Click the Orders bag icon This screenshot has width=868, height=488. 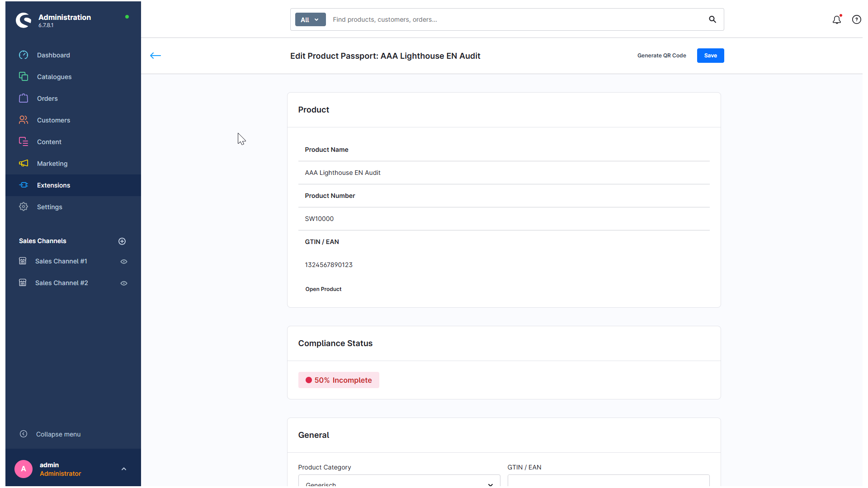[x=24, y=99]
